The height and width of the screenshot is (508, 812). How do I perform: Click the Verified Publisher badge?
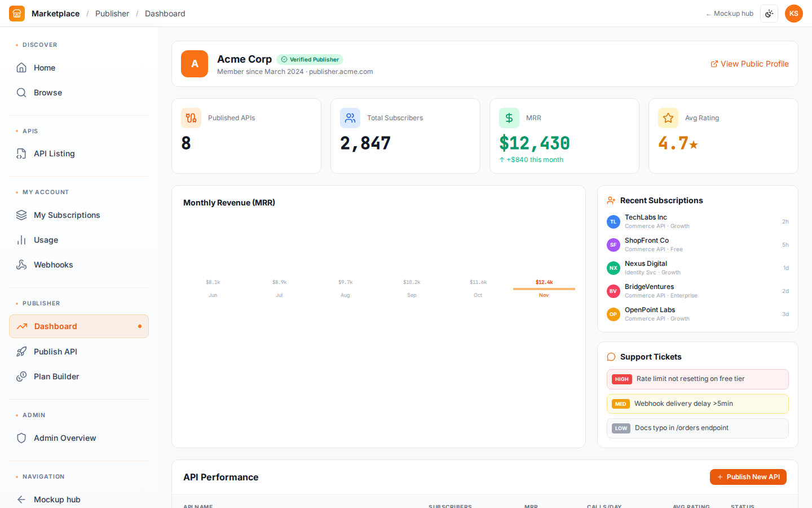point(310,59)
